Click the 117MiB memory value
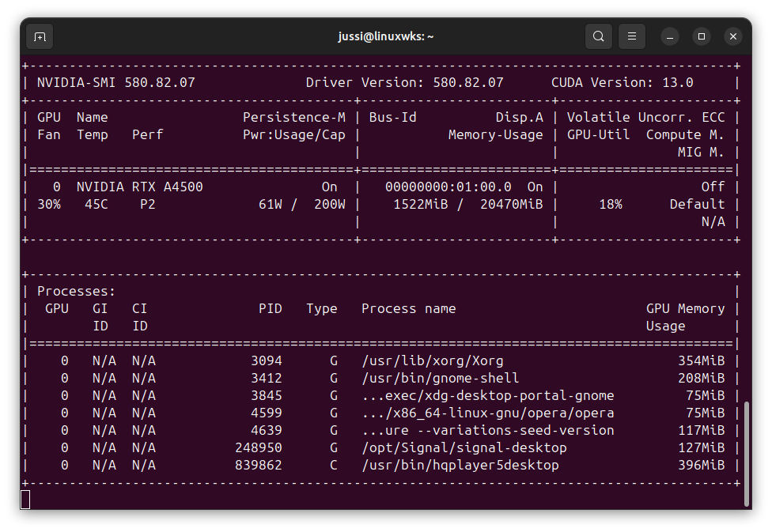This screenshot has width=772, height=532. click(702, 430)
